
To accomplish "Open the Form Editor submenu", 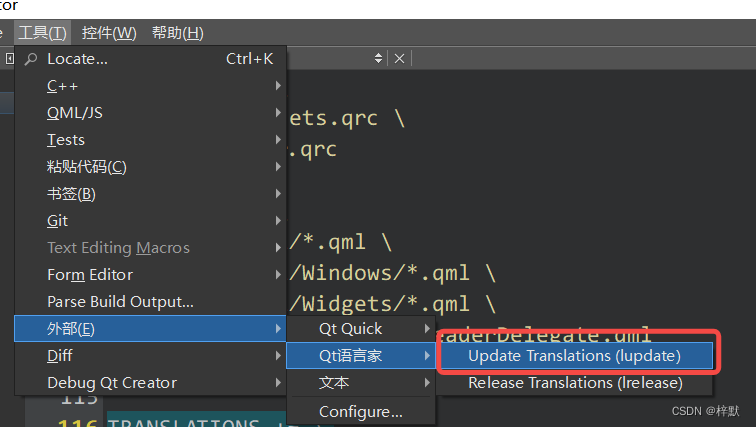I will 150,275.
